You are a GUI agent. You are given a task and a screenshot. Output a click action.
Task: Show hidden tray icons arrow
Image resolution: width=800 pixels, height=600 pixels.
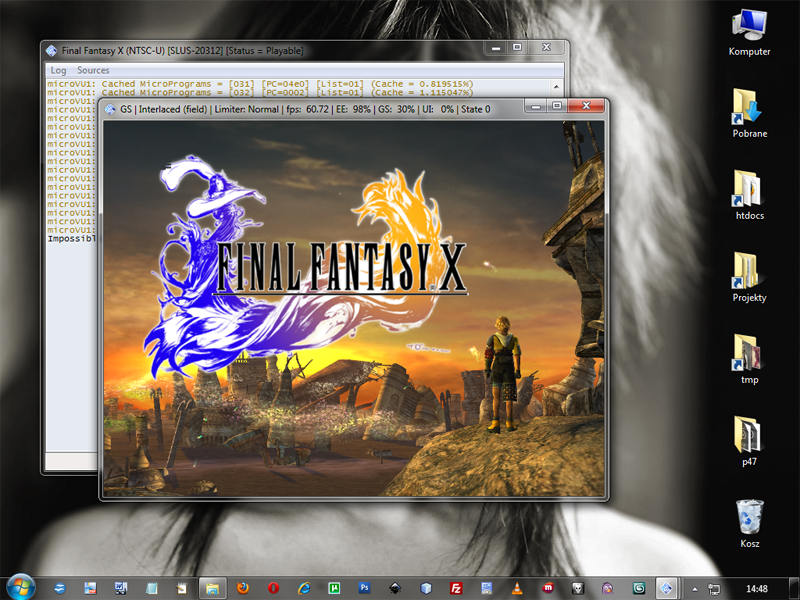(x=695, y=589)
